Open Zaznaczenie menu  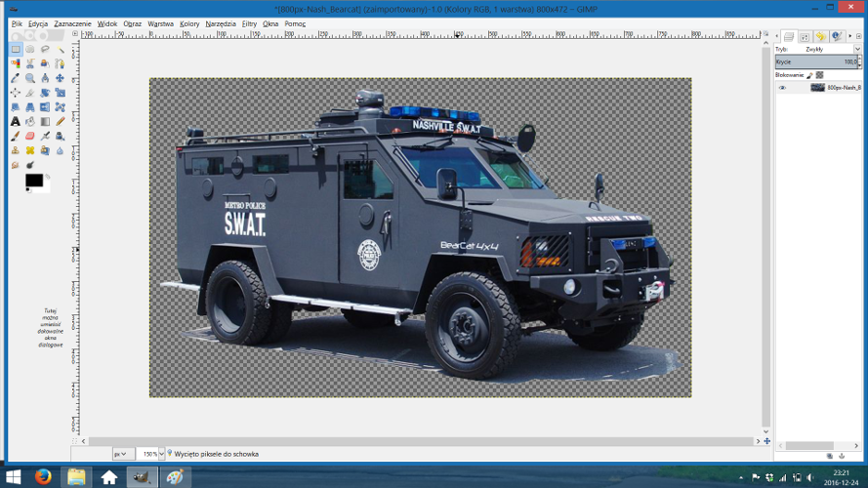pyautogui.click(x=72, y=23)
